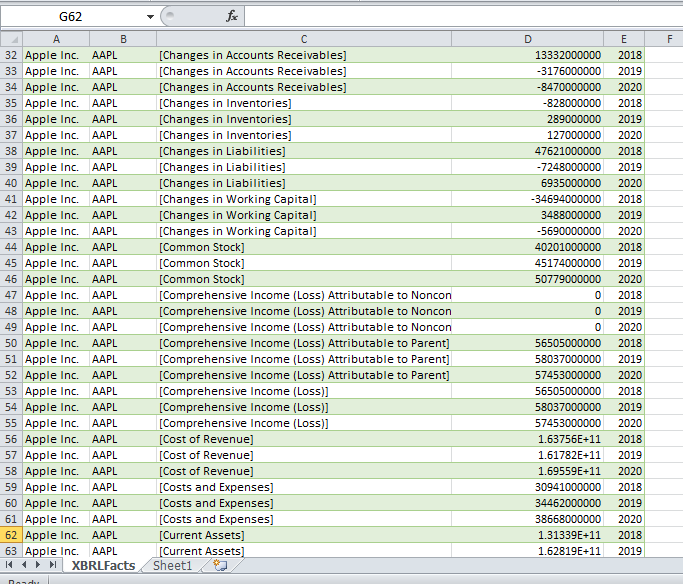Click cell with value 13332000000
This screenshot has width=683, height=584.
527,55
